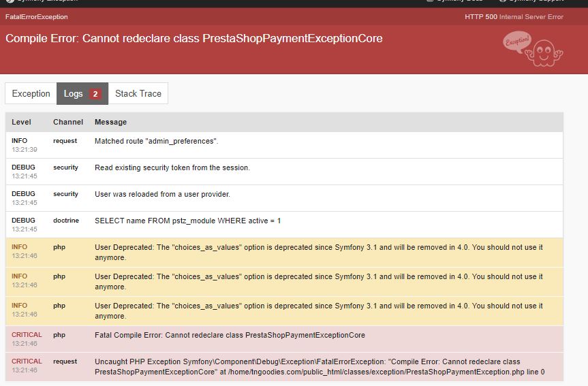Select the Read existing security token message

[x=172, y=167]
